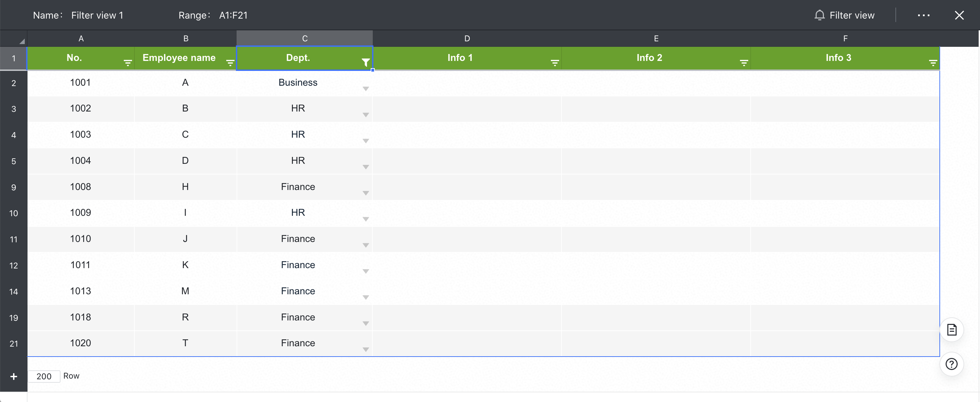Select the cell containing 1004

click(81, 161)
